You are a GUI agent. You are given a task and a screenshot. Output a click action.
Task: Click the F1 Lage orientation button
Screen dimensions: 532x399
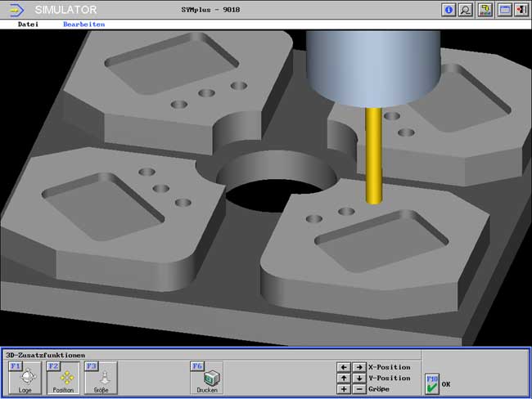coord(24,378)
